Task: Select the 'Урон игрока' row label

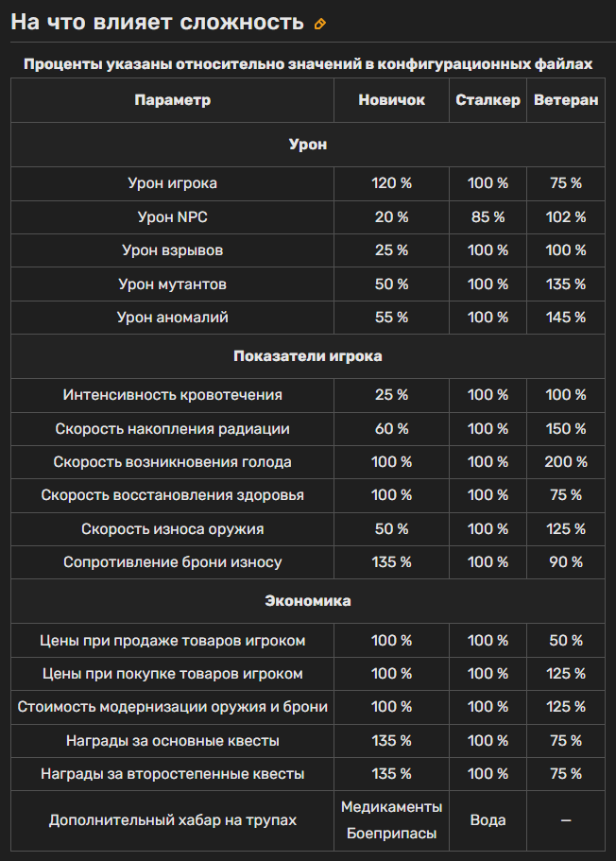Action: [x=172, y=183]
